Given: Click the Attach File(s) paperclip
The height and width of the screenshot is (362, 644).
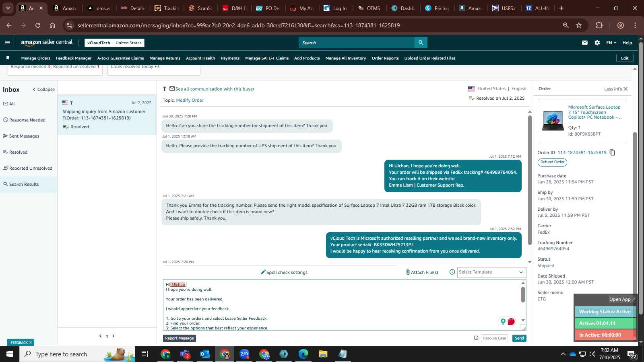Looking at the screenshot, I should [408, 272].
